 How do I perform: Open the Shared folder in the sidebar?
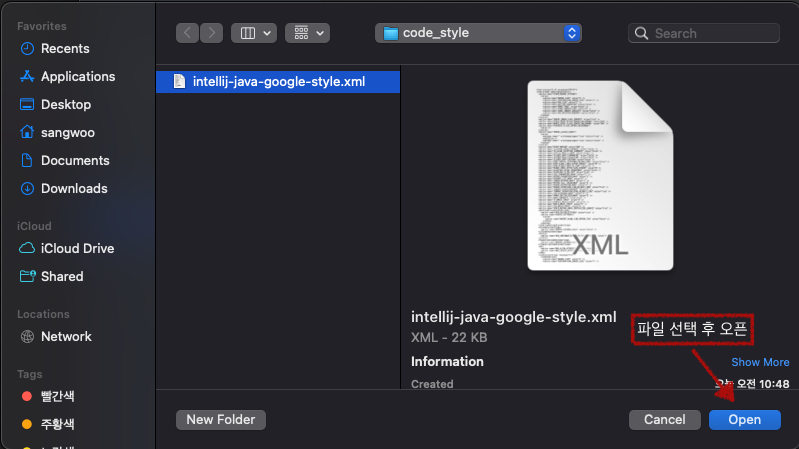(62, 276)
